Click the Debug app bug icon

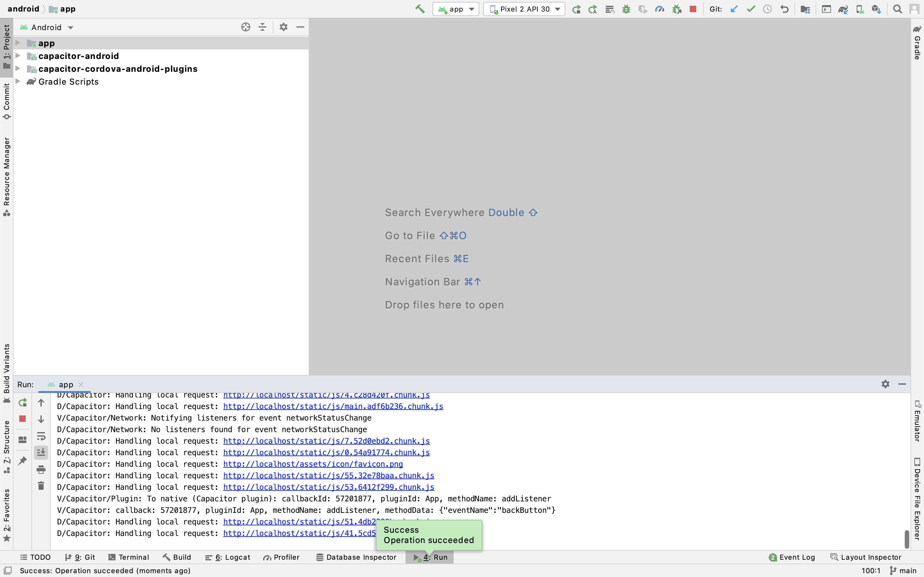(x=626, y=9)
